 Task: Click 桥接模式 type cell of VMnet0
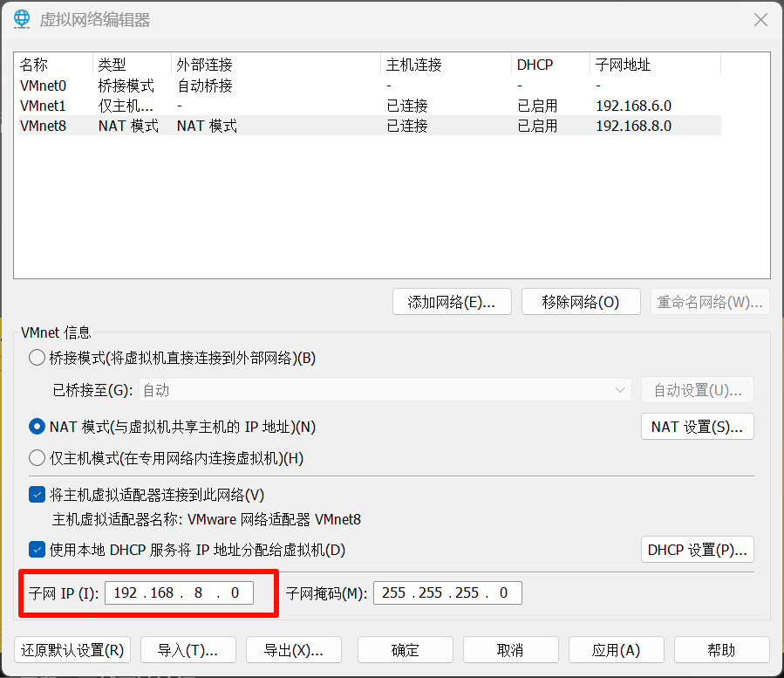pyautogui.click(x=126, y=86)
